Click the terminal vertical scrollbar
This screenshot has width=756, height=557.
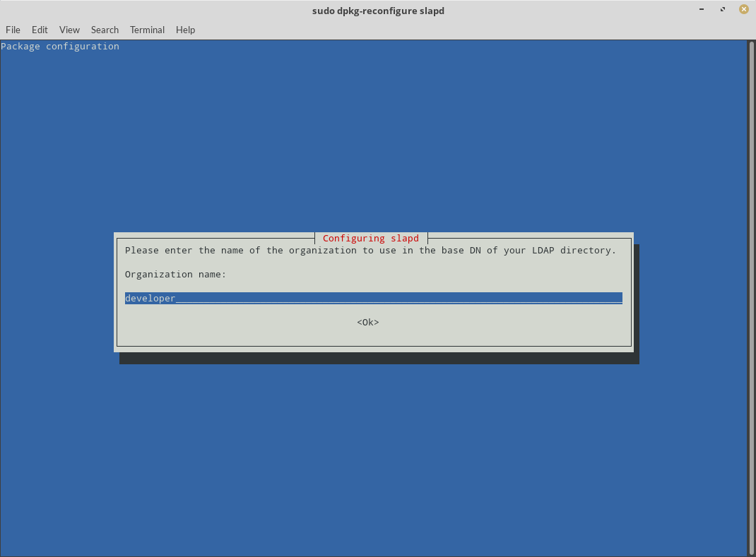tap(751, 298)
